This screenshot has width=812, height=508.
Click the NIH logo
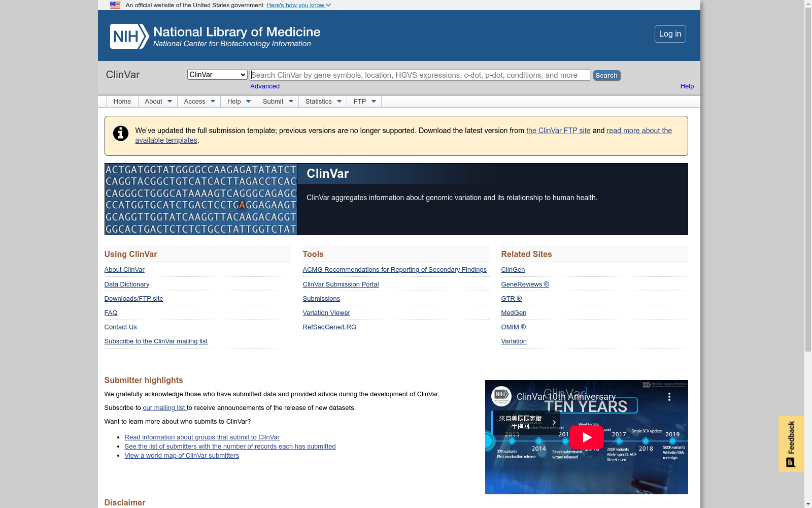pos(129,36)
